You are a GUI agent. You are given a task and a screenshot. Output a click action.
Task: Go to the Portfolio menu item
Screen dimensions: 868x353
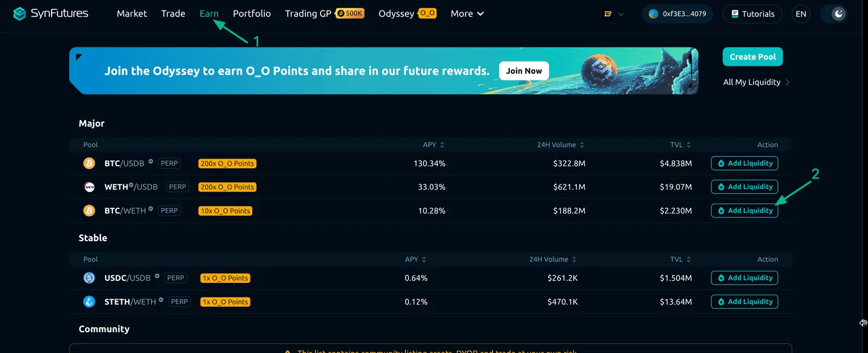pos(252,14)
